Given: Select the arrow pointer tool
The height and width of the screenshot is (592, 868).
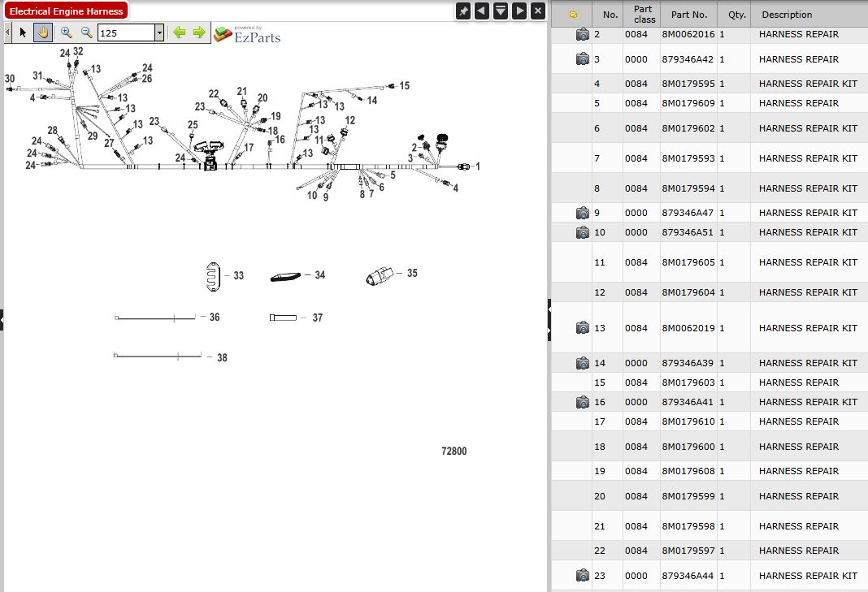Looking at the screenshot, I should 23,32.
